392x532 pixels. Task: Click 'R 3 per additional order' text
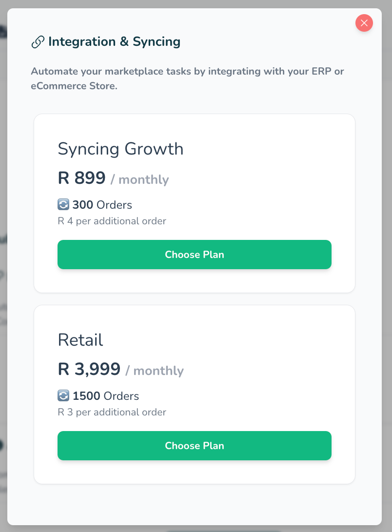click(112, 412)
